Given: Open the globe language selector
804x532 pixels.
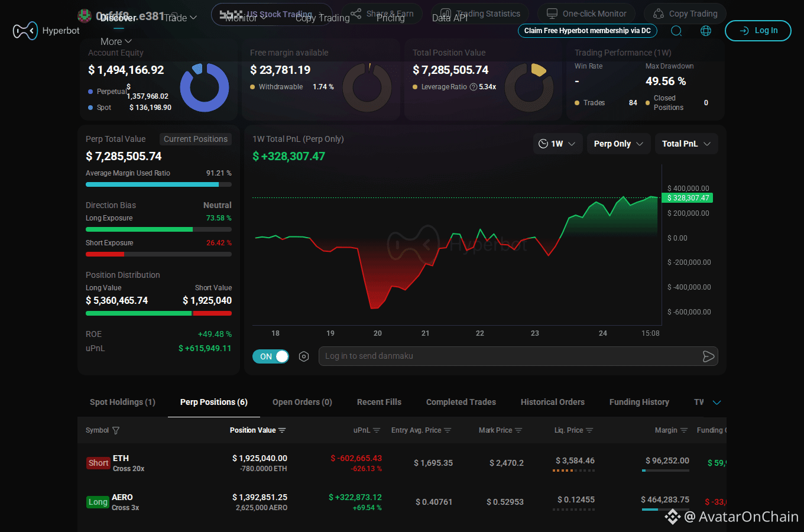Looking at the screenshot, I should (706, 31).
